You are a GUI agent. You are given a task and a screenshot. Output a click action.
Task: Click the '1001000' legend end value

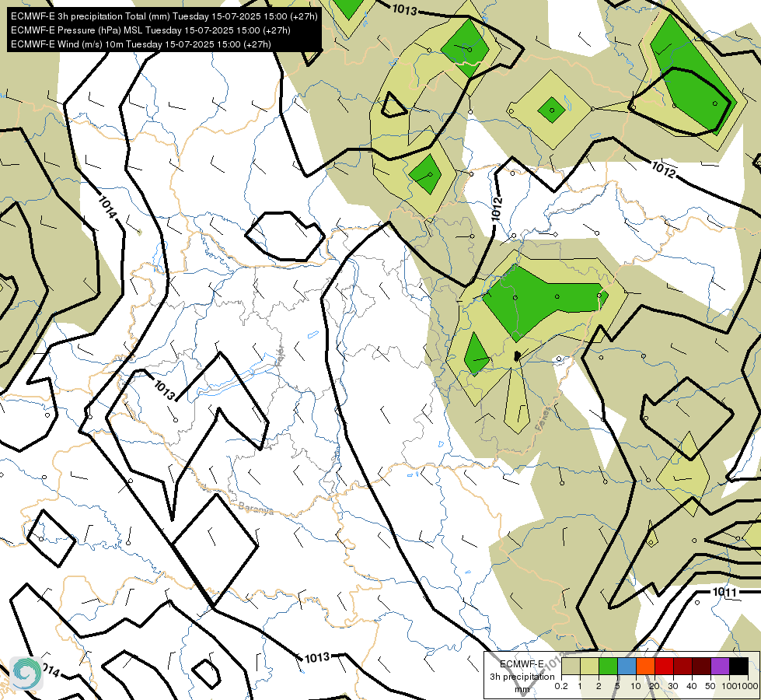click(738, 686)
